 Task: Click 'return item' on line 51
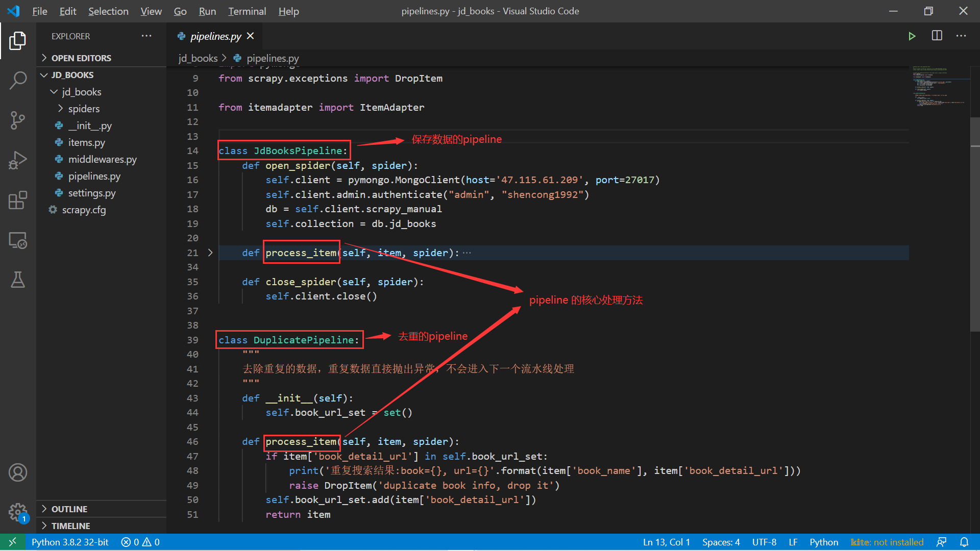click(x=298, y=514)
